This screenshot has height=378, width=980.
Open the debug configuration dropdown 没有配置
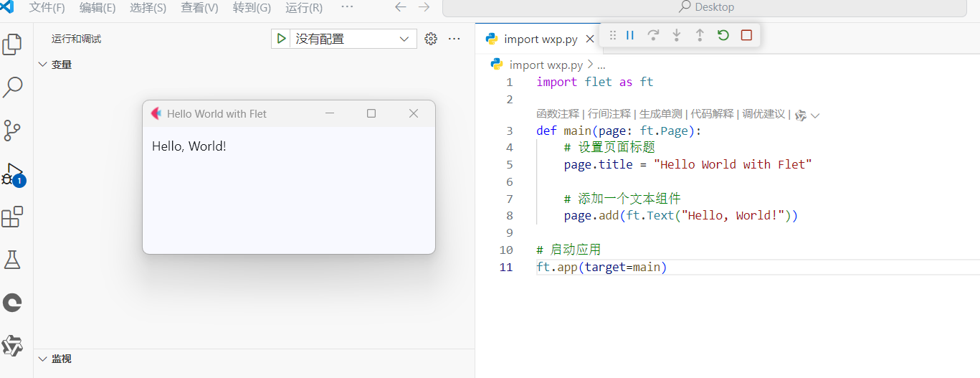352,39
